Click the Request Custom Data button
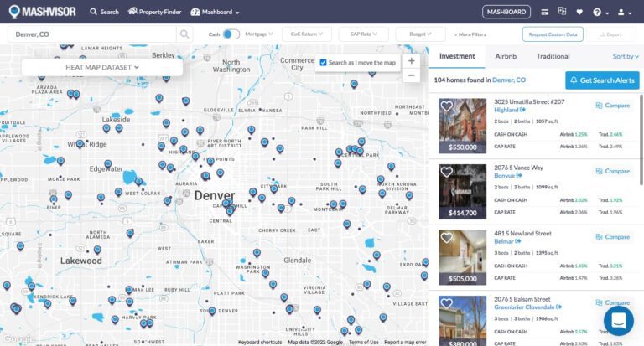The width and height of the screenshot is (644, 346). pos(553,34)
